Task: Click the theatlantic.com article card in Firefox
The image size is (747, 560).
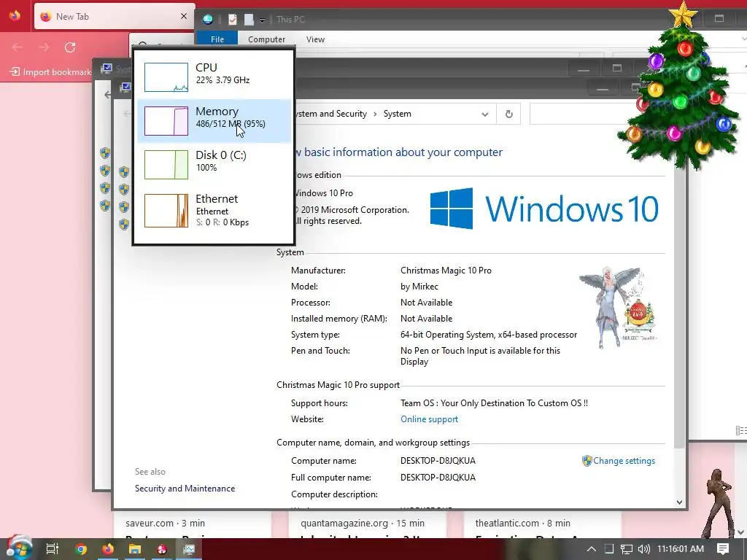Action: tap(542, 525)
